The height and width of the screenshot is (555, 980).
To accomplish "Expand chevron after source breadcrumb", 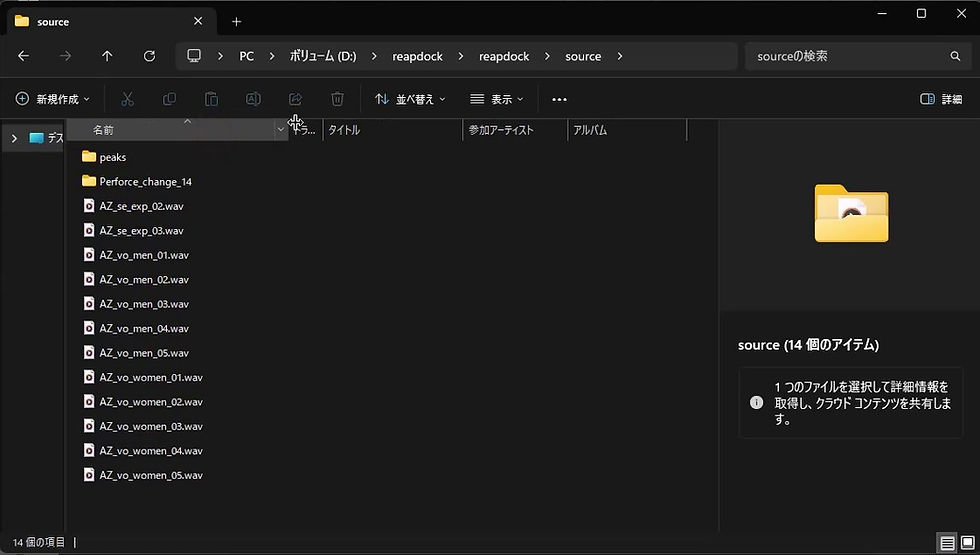I will [619, 56].
